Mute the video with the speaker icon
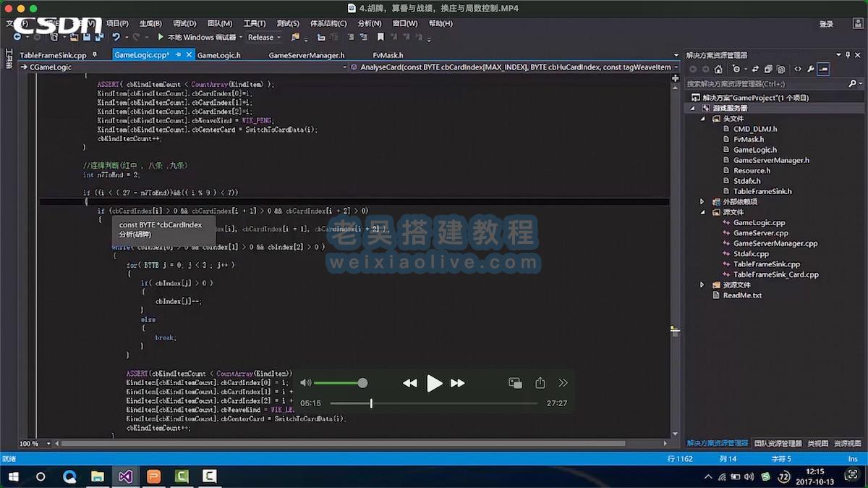The height and width of the screenshot is (488, 868). tap(305, 383)
